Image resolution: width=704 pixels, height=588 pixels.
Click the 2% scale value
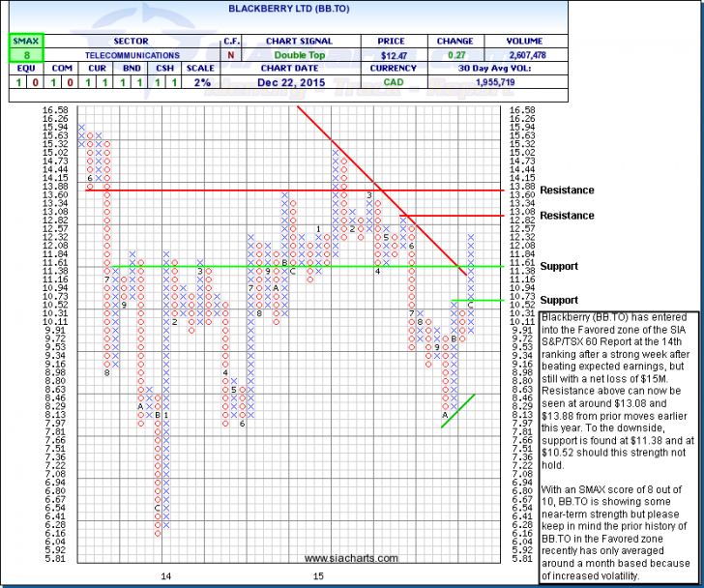tap(197, 83)
